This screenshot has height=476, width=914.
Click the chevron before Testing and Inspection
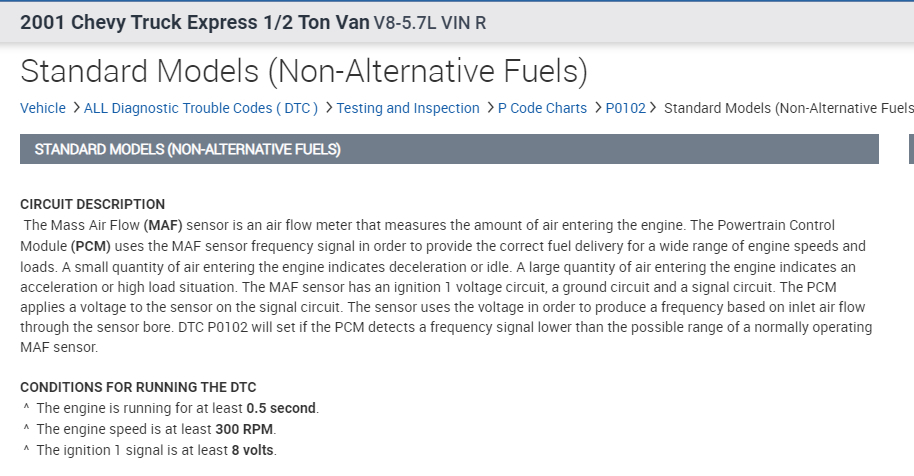[328, 108]
